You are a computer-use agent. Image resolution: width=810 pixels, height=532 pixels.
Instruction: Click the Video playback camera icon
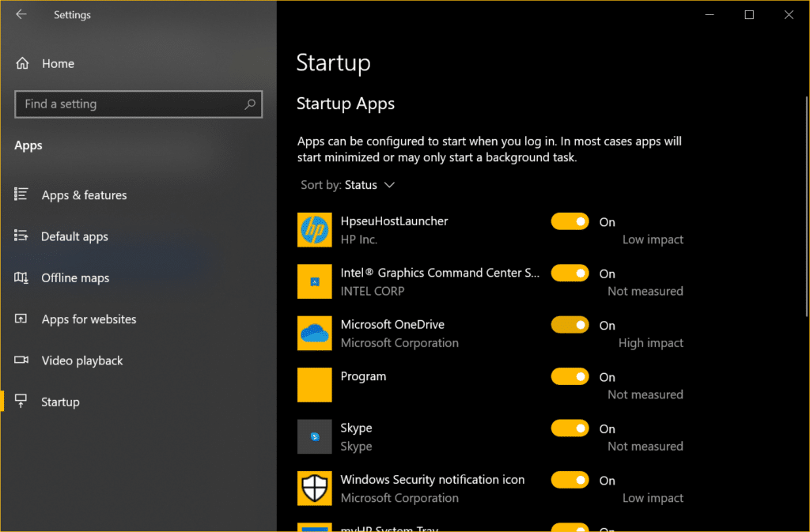[21, 360]
